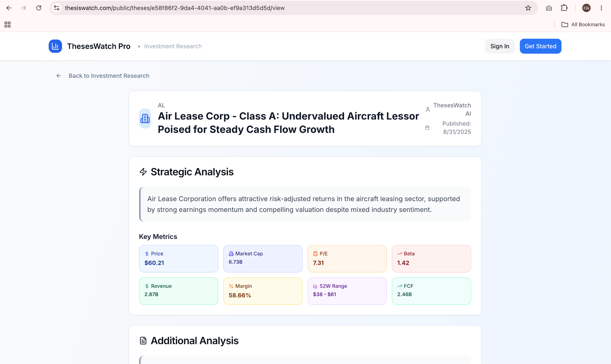The width and height of the screenshot is (611, 364).
Task: Go Back to Investment Research
Action: click(x=109, y=76)
